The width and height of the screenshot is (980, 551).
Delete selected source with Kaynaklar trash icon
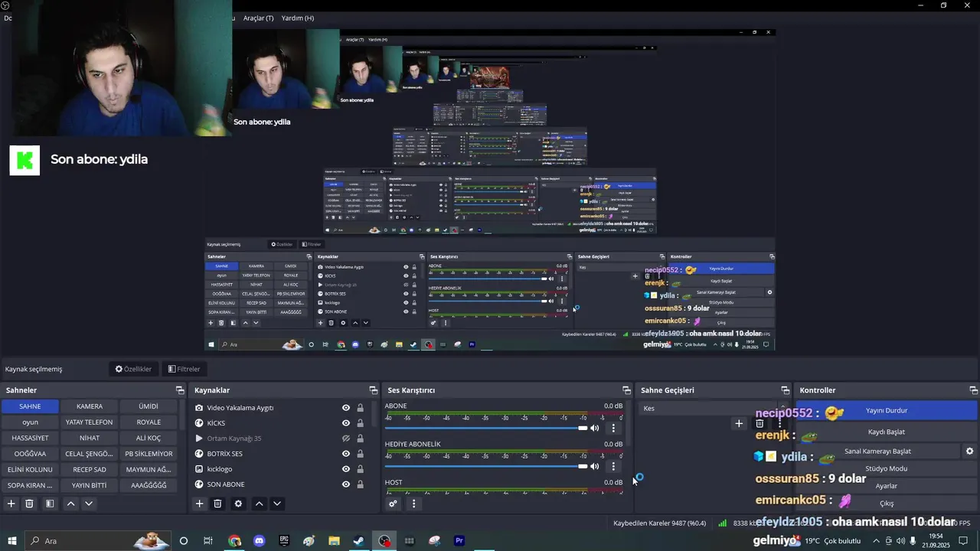[217, 504]
